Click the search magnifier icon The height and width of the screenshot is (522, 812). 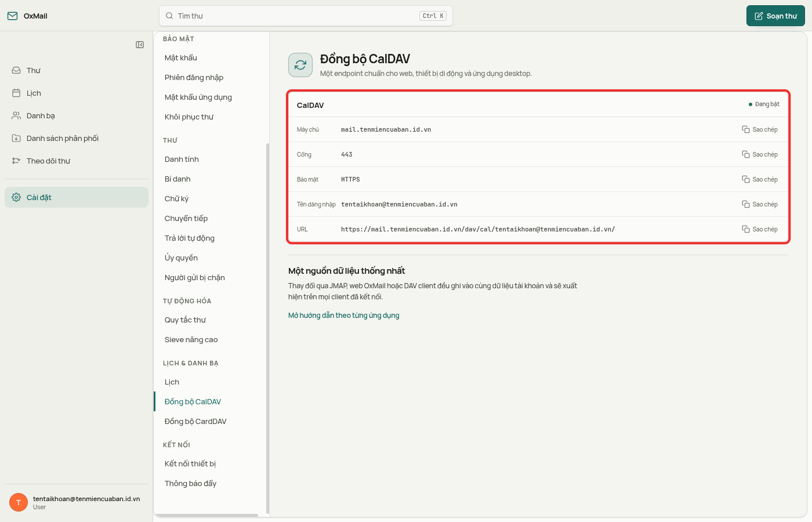169,16
